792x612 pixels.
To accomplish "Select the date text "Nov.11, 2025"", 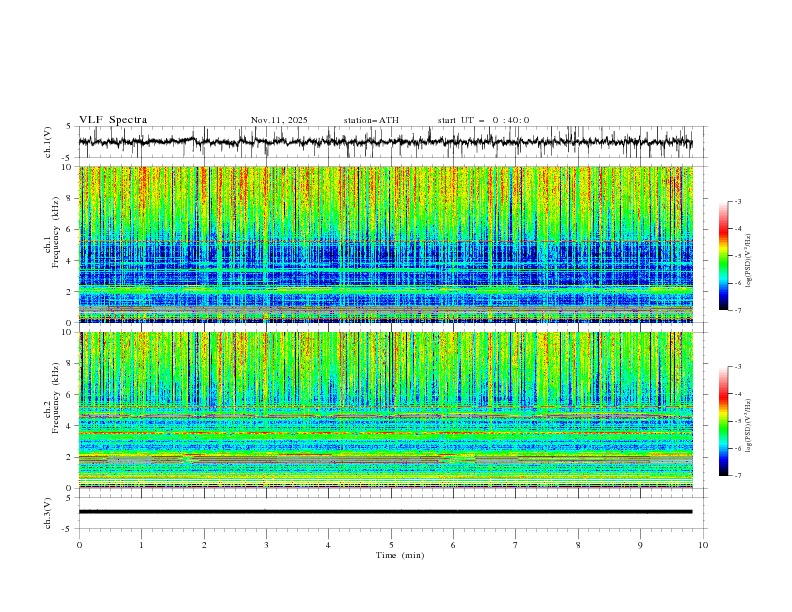I will tap(279, 120).
